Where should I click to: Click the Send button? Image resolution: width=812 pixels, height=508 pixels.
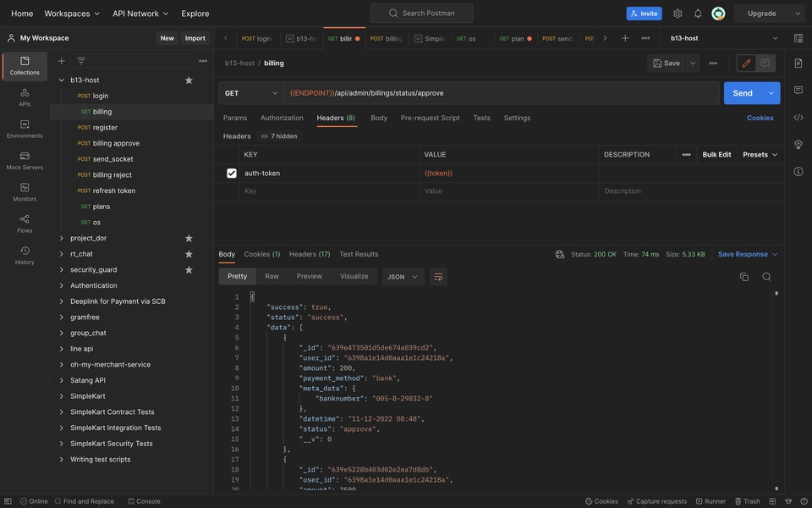743,93
